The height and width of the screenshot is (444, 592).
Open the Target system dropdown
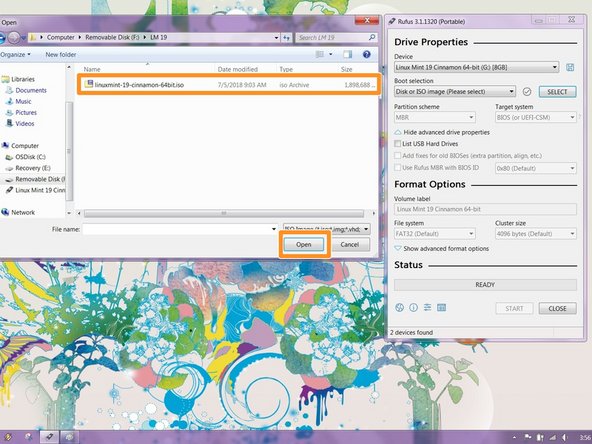pyautogui.click(x=536, y=117)
